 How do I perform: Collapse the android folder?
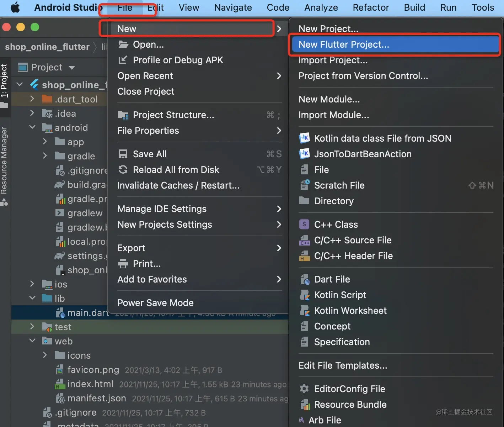click(x=32, y=127)
